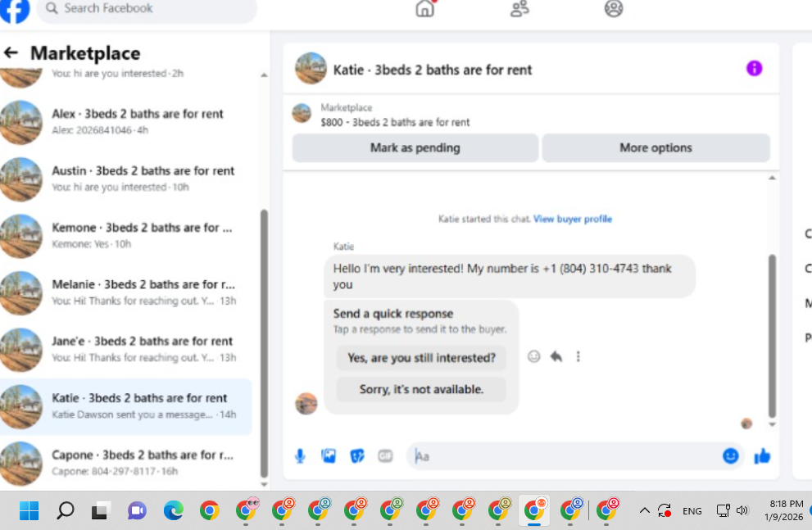
Task: Click Katie's profile picture beside message
Action: (306, 404)
